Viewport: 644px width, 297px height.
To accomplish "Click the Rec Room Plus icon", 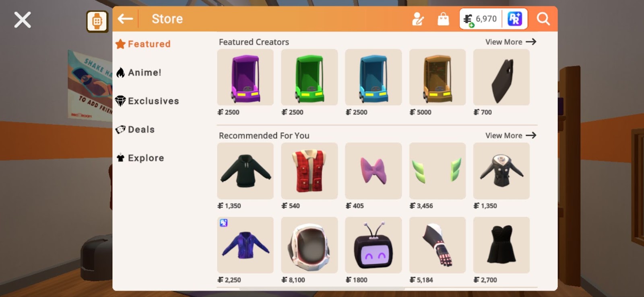I will point(515,18).
